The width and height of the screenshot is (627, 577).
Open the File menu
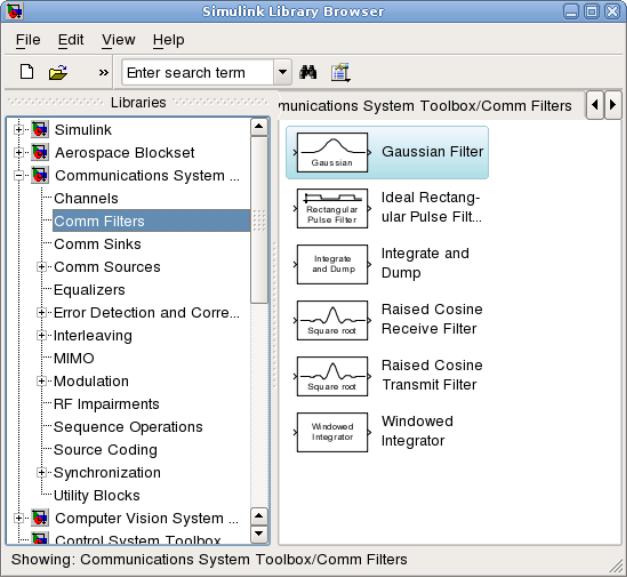click(x=28, y=40)
